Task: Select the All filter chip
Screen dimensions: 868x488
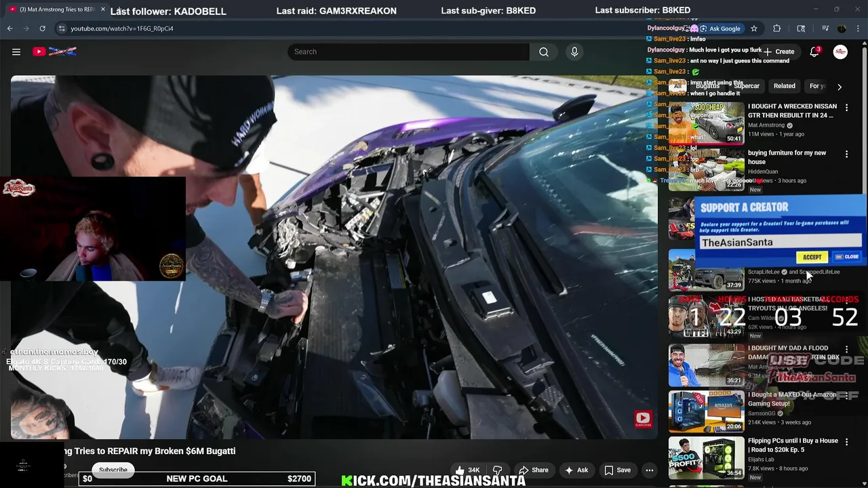Action: coord(677,86)
